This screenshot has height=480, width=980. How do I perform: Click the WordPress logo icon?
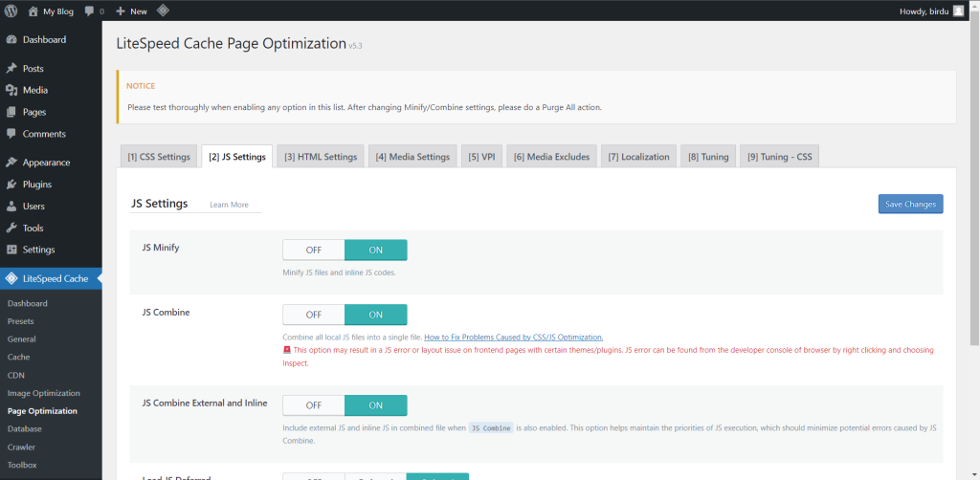coord(11,11)
